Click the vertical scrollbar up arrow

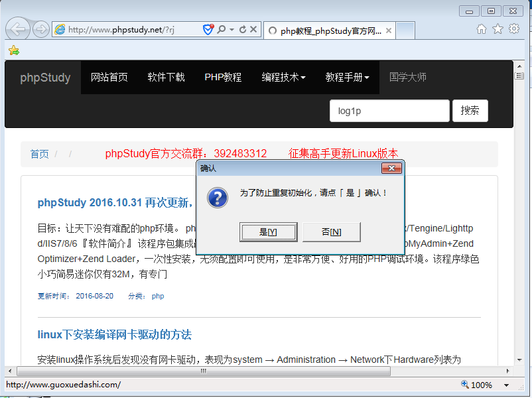pyautogui.click(x=519, y=66)
